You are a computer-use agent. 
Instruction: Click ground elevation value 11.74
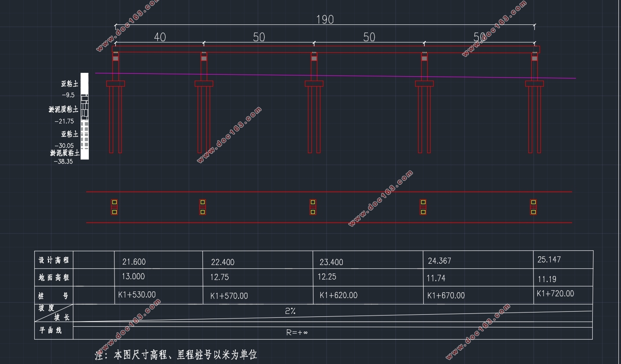tap(436, 278)
